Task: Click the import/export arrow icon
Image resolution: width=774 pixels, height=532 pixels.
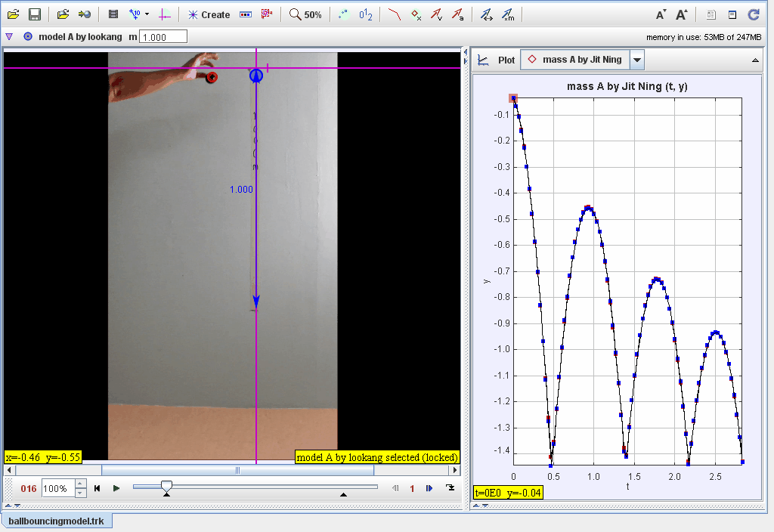Action: pos(85,14)
